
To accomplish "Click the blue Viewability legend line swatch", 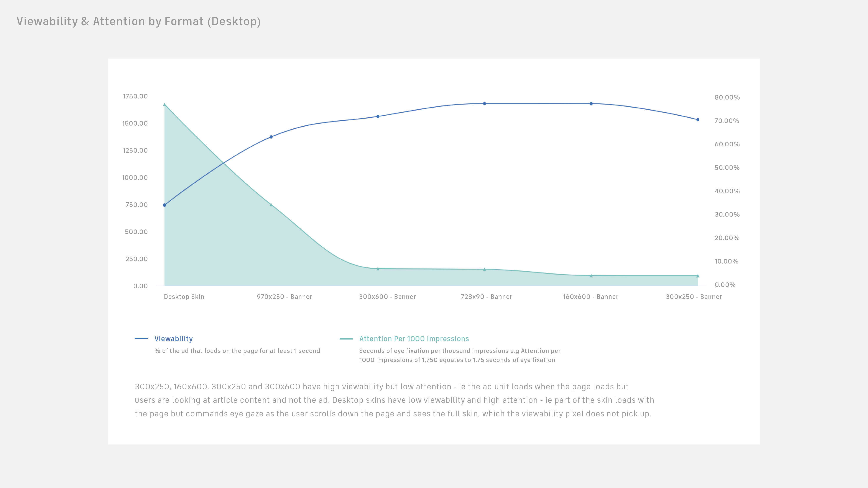I will [141, 339].
